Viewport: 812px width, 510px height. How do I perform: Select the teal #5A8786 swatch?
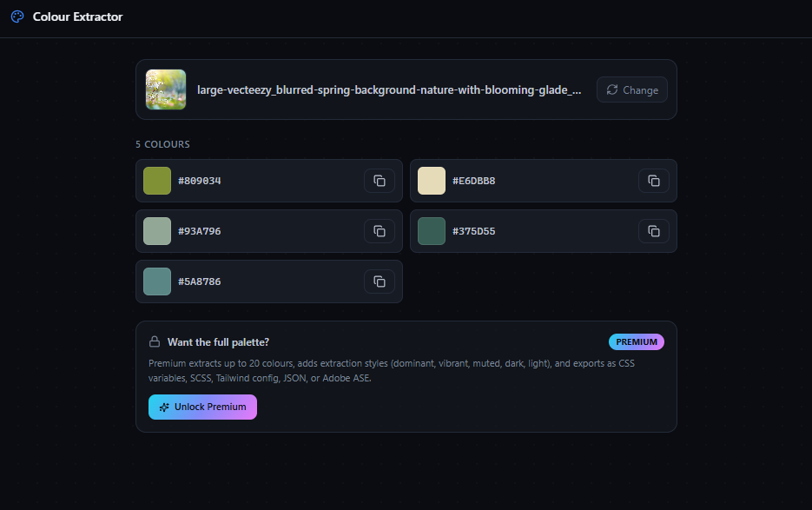tap(157, 281)
